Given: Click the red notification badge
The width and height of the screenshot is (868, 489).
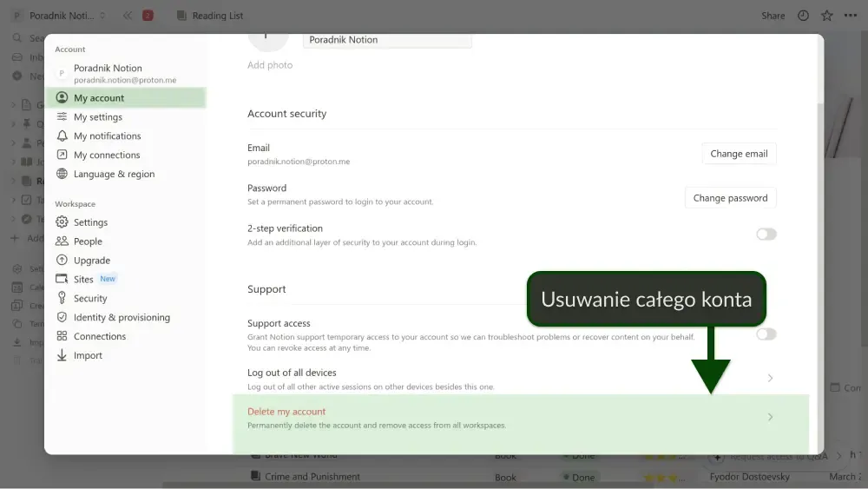Looking at the screenshot, I should click(148, 16).
